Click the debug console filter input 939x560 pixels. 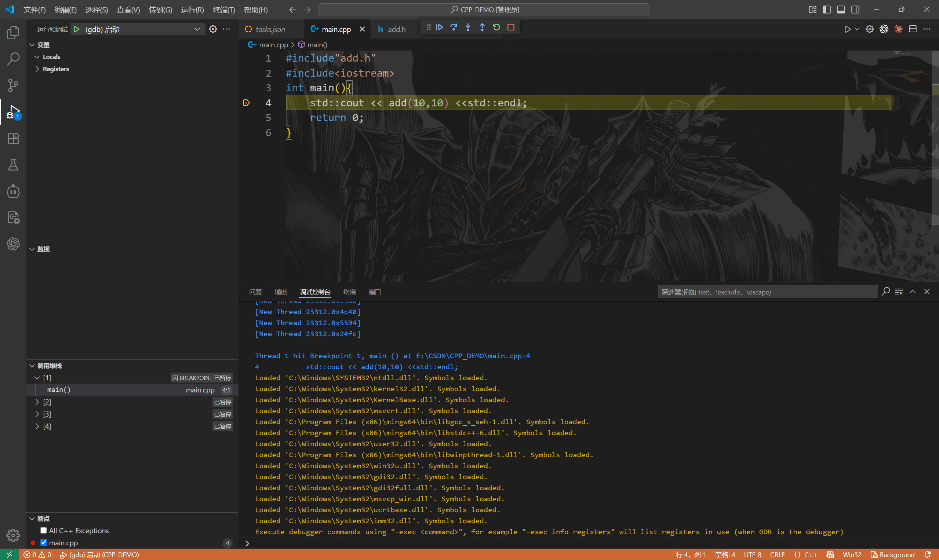pos(767,292)
